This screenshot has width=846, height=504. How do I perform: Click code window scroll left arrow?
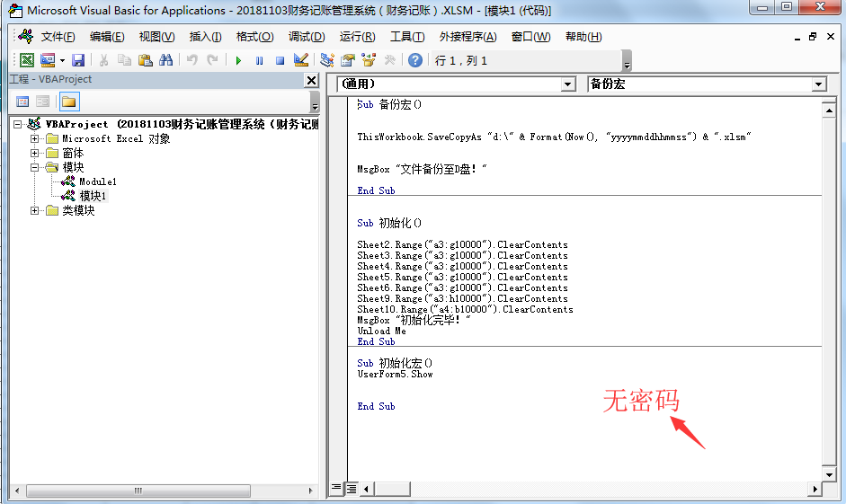pyautogui.click(x=366, y=489)
